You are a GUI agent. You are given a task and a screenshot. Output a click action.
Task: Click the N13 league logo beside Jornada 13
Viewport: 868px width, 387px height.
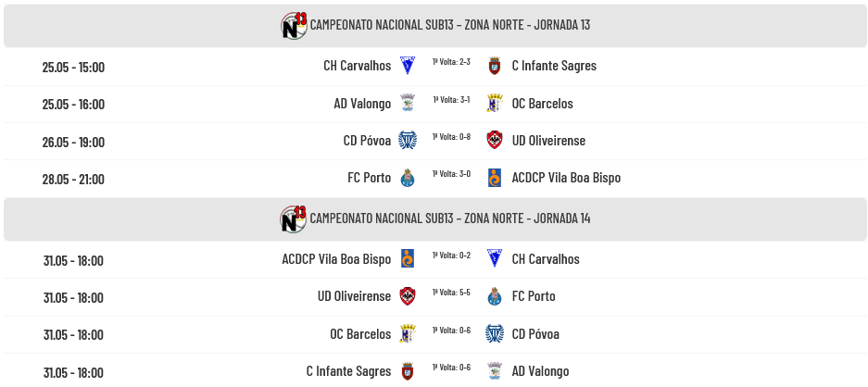[294, 26]
